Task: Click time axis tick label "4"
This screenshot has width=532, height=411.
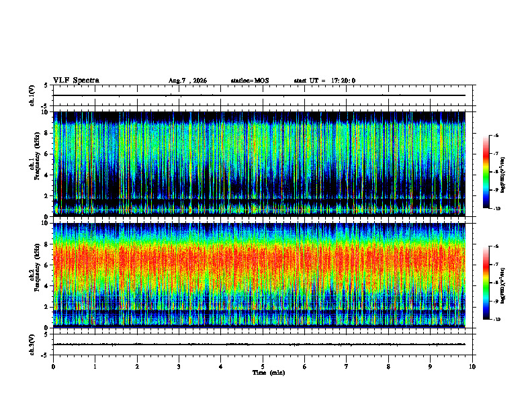Action: pos(221,367)
